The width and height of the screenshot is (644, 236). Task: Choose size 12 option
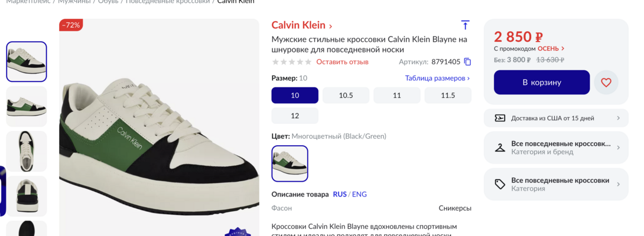pyautogui.click(x=295, y=116)
